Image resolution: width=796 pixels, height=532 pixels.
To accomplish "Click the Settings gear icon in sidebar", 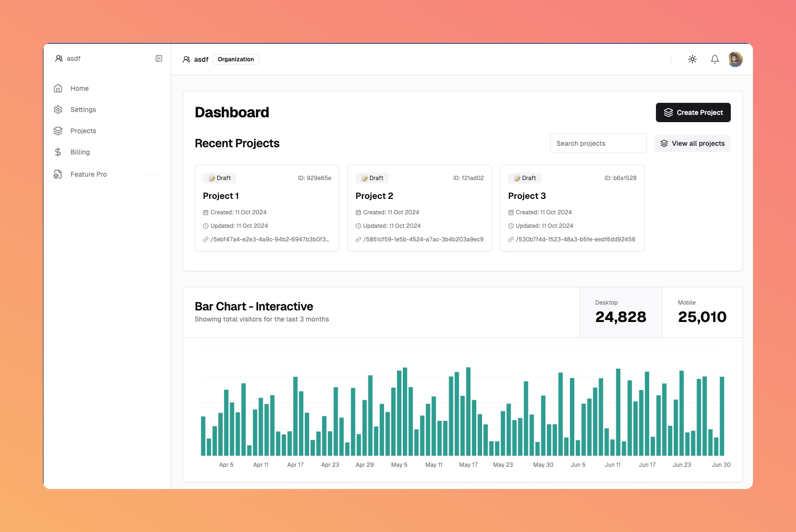I will click(58, 110).
